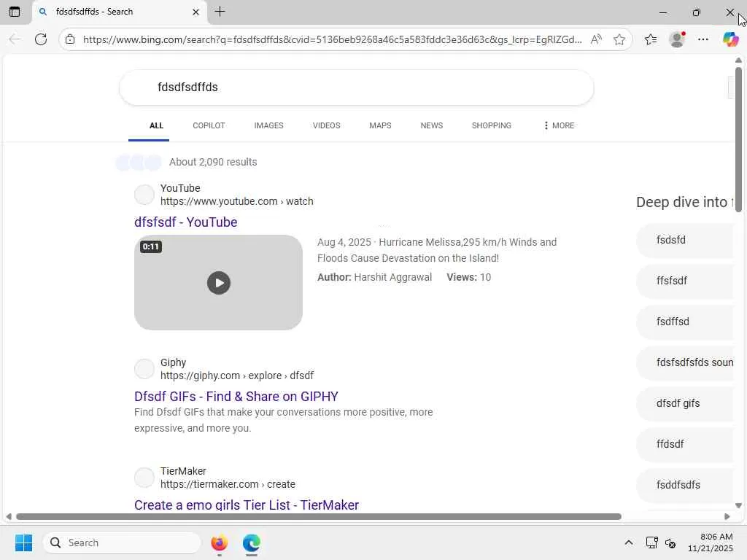The width and height of the screenshot is (747, 560).
Task: Click the About 2,090 results text
Action: point(213,162)
